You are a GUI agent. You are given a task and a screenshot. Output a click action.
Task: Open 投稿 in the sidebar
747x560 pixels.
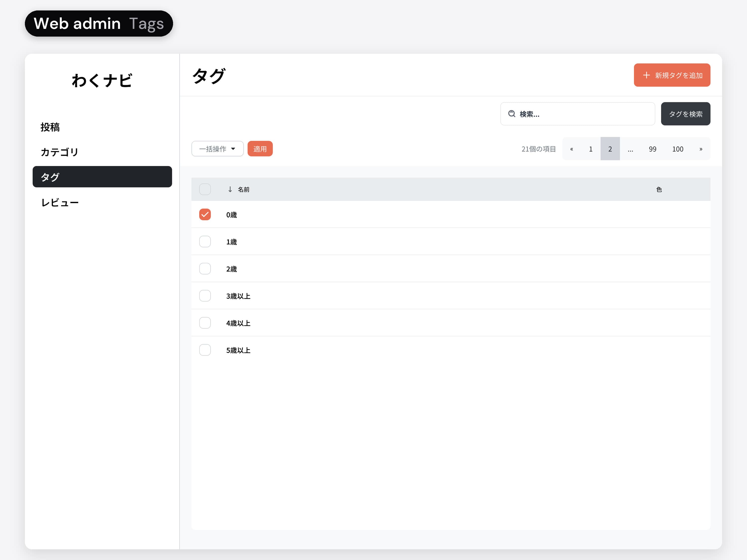(x=102, y=127)
